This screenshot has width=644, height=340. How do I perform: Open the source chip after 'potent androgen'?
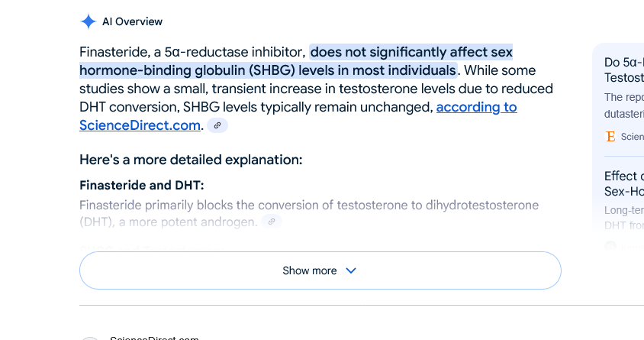pos(272,222)
